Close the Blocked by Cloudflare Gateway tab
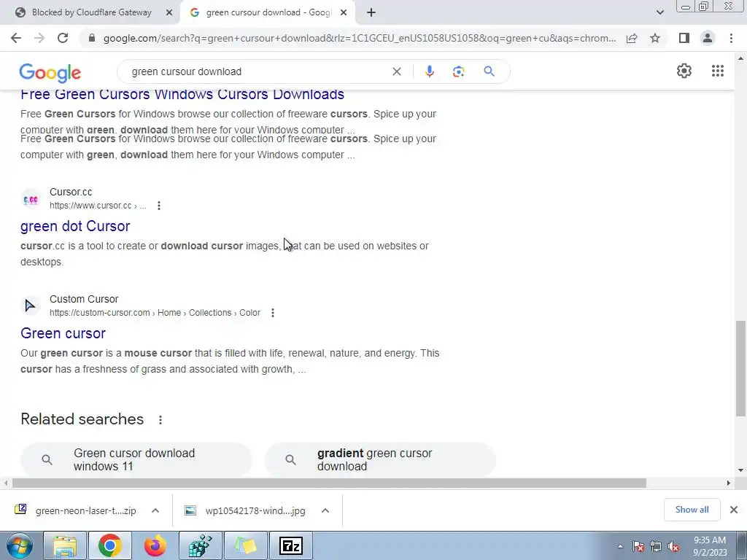Image resolution: width=747 pixels, height=560 pixels. 169,13
